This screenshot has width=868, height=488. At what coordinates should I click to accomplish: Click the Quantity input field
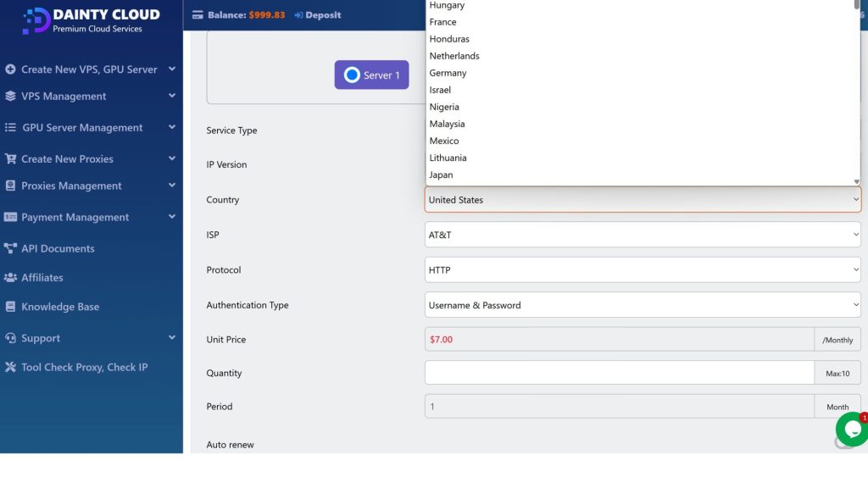pos(619,373)
